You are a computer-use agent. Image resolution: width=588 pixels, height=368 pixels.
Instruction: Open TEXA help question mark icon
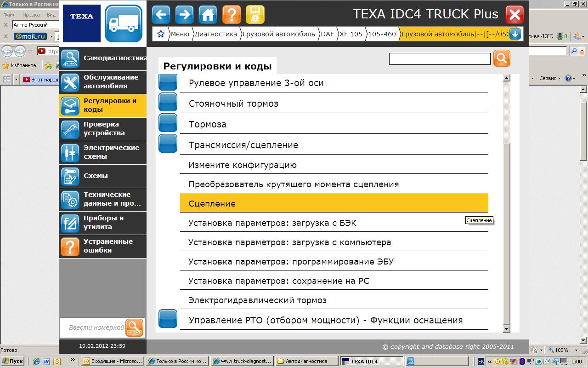pyautogui.click(x=232, y=15)
